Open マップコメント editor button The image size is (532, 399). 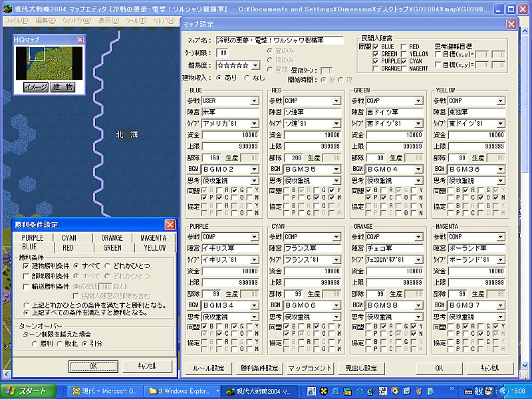tap(310, 368)
